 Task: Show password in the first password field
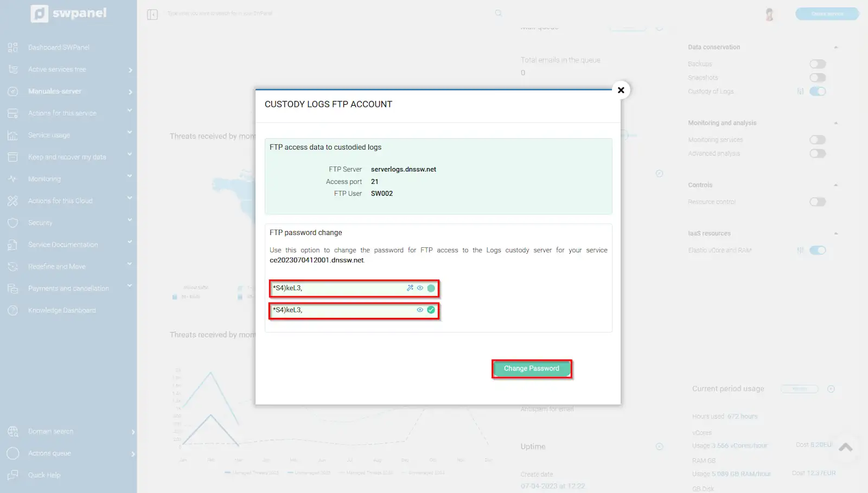click(420, 288)
